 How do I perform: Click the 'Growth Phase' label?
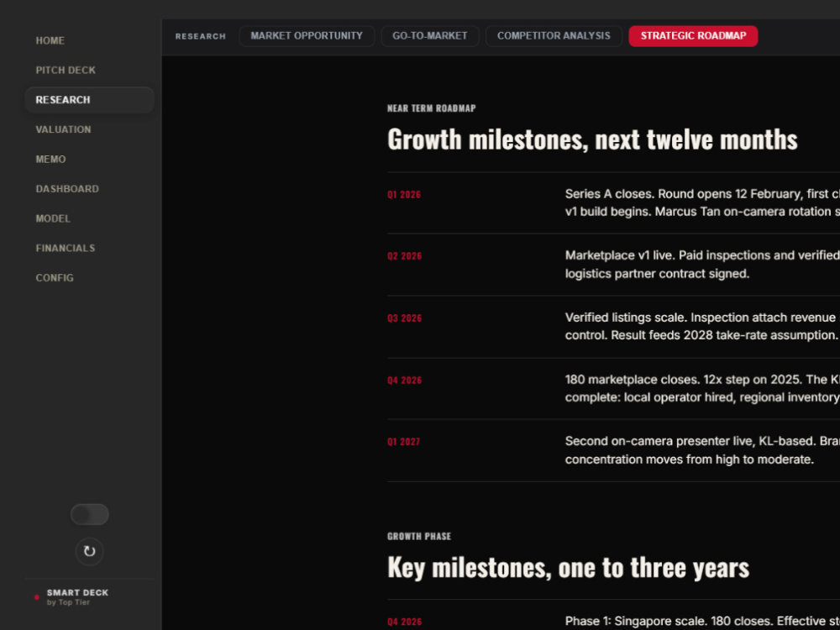click(419, 536)
